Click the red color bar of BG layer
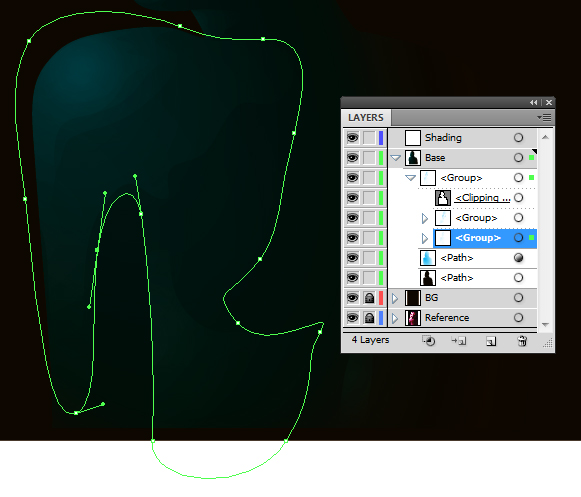The height and width of the screenshot is (497, 581). coord(381,298)
